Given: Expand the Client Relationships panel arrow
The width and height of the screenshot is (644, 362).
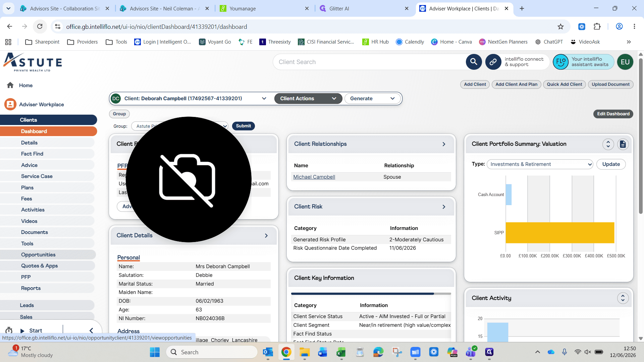Looking at the screenshot, I should point(444,144).
